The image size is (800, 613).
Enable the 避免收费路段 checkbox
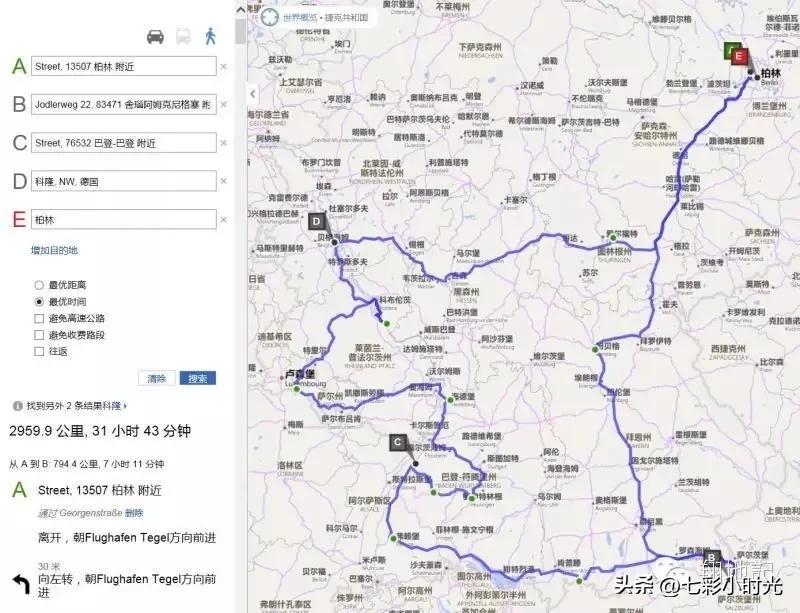click(39, 335)
